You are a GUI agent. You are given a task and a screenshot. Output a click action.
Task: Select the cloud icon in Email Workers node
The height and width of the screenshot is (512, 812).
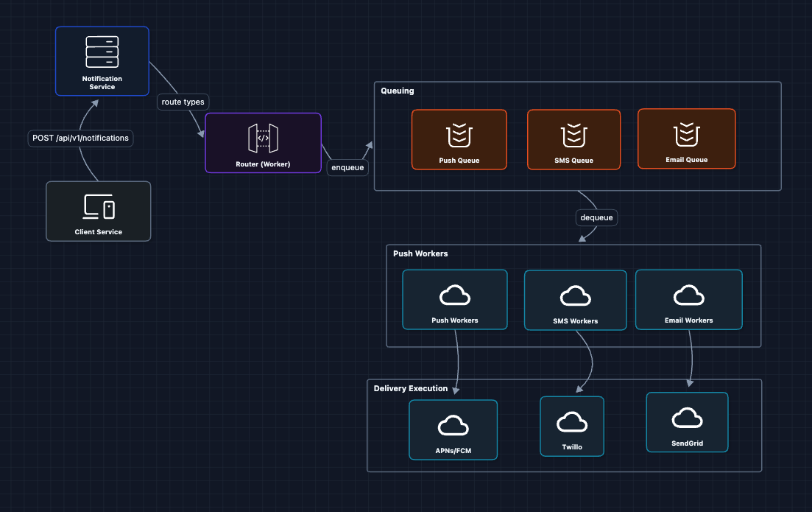(688, 295)
